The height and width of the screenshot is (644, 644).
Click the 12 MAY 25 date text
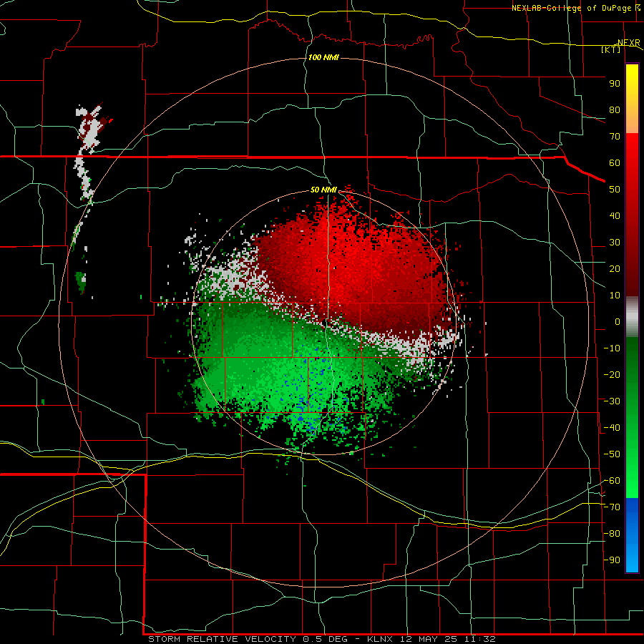[429, 639]
